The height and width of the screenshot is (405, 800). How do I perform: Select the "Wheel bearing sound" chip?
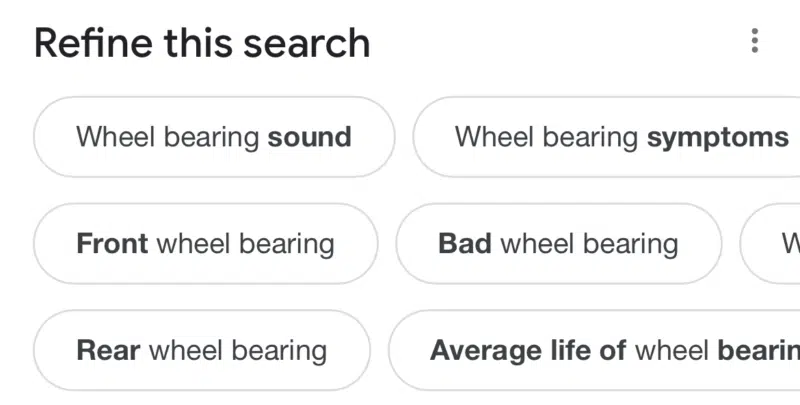pos(214,137)
